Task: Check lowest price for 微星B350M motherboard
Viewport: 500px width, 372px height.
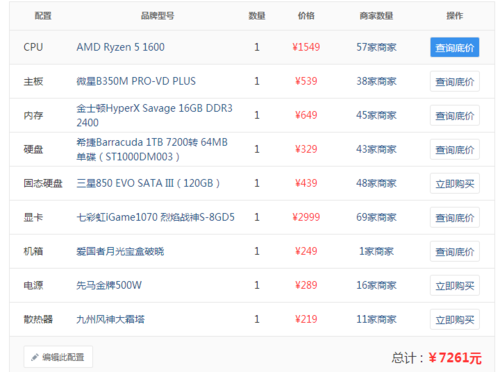Action: 455,81
